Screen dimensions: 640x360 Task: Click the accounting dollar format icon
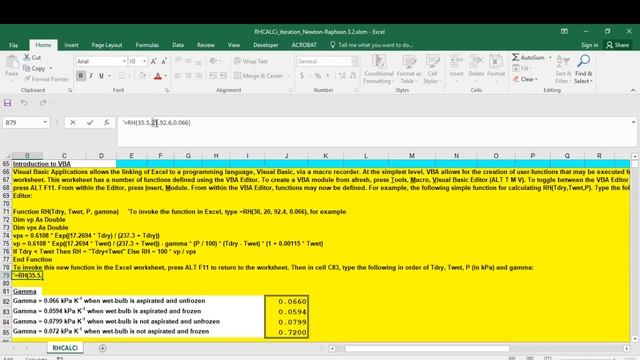tap(302, 76)
